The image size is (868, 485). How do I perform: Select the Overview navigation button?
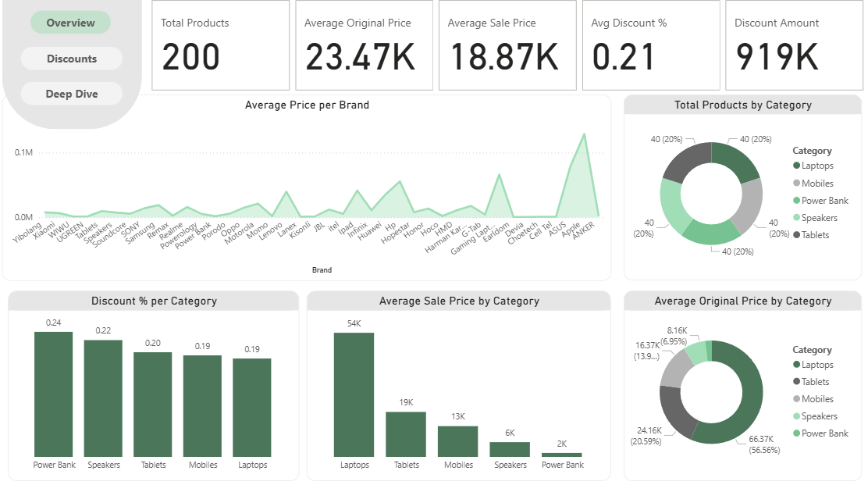[71, 22]
